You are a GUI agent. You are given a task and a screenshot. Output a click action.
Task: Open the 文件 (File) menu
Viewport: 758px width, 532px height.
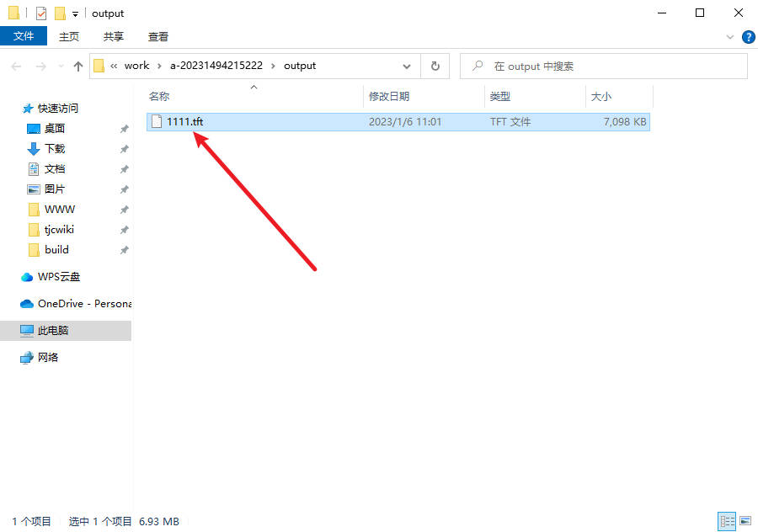coord(24,36)
